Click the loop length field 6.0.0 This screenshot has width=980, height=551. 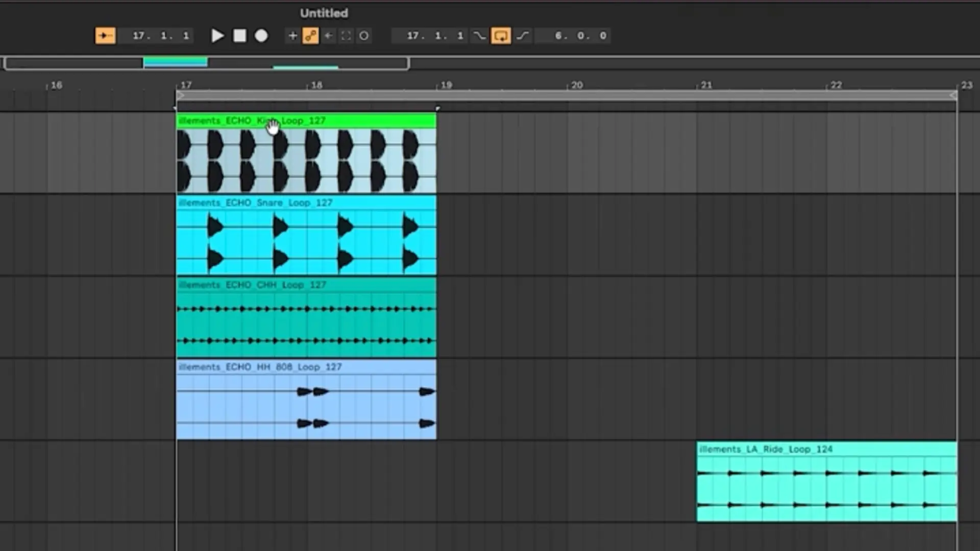pyautogui.click(x=573, y=36)
